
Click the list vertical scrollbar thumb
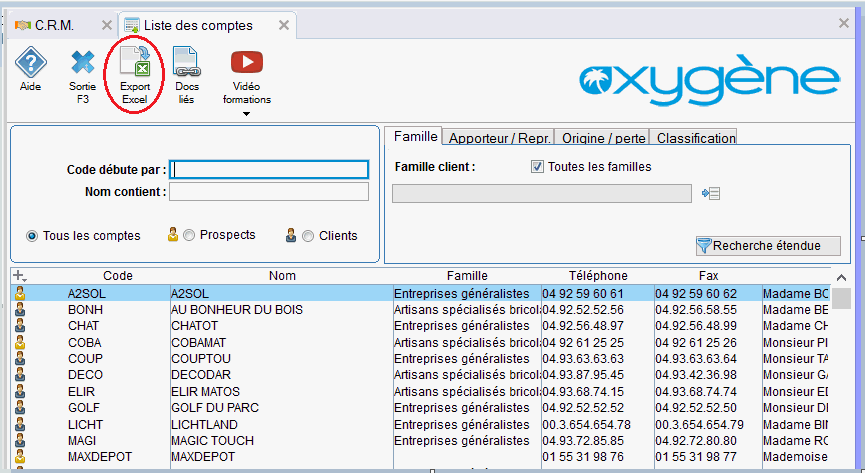[841, 298]
